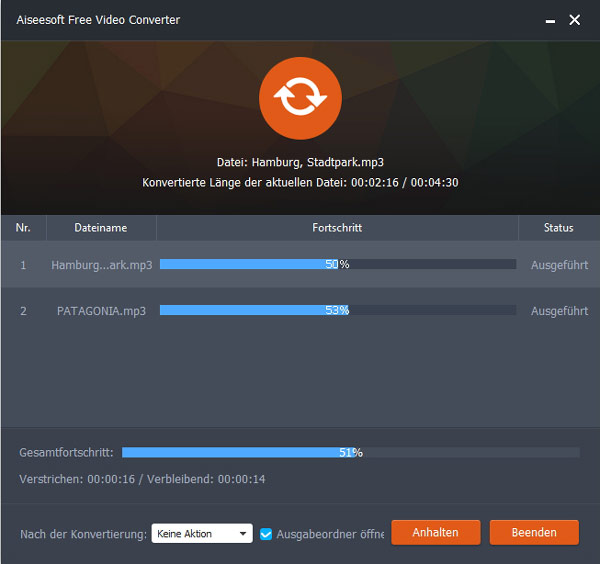
Task: Click the Ausgeführt status for the Hamburg file
Action: pos(559,265)
